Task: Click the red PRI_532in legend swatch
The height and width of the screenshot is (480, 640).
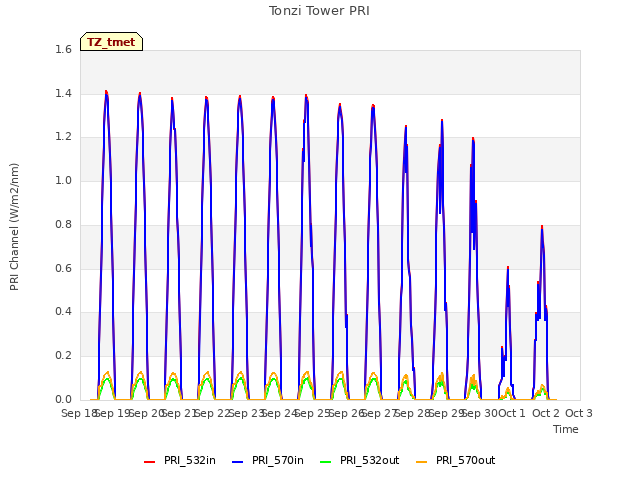Action: (x=149, y=462)
